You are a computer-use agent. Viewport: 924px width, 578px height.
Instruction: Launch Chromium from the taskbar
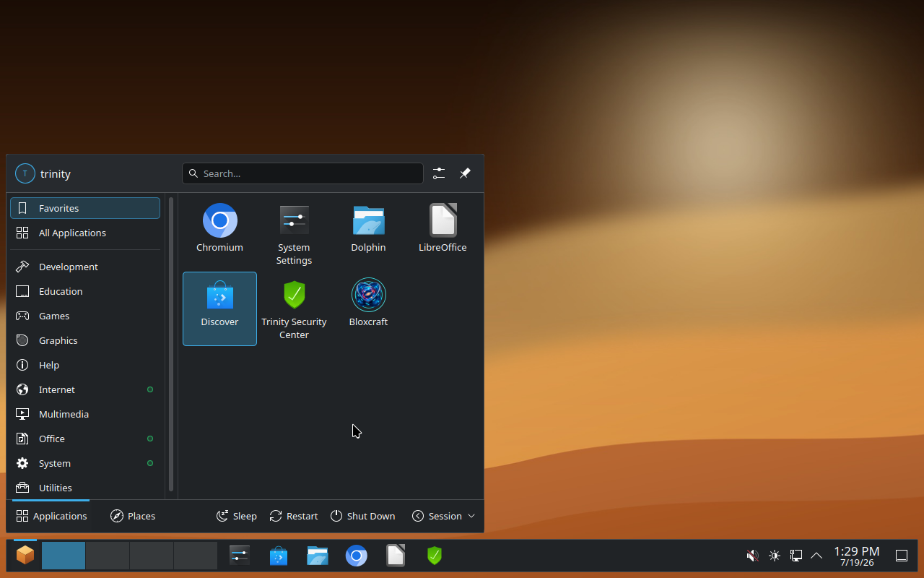pos(357,555)
